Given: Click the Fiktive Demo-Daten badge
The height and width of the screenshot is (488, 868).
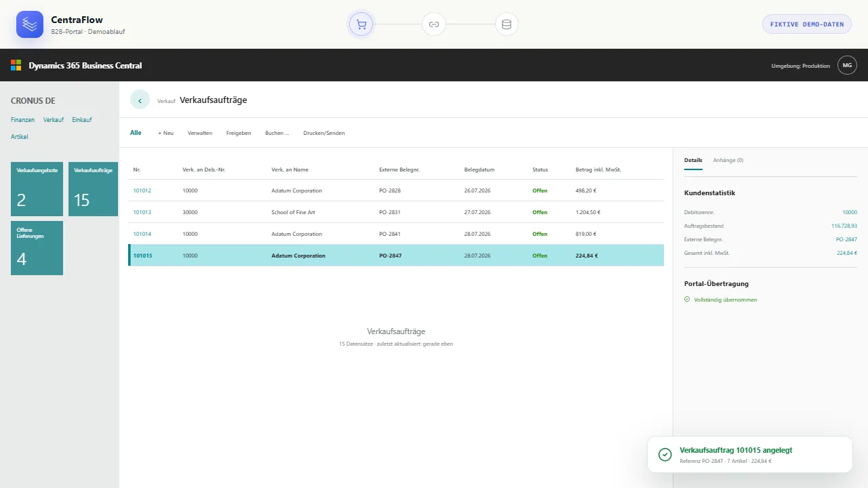Looking at the screenshot, I should pyautogui.click(x=807, y=24).
